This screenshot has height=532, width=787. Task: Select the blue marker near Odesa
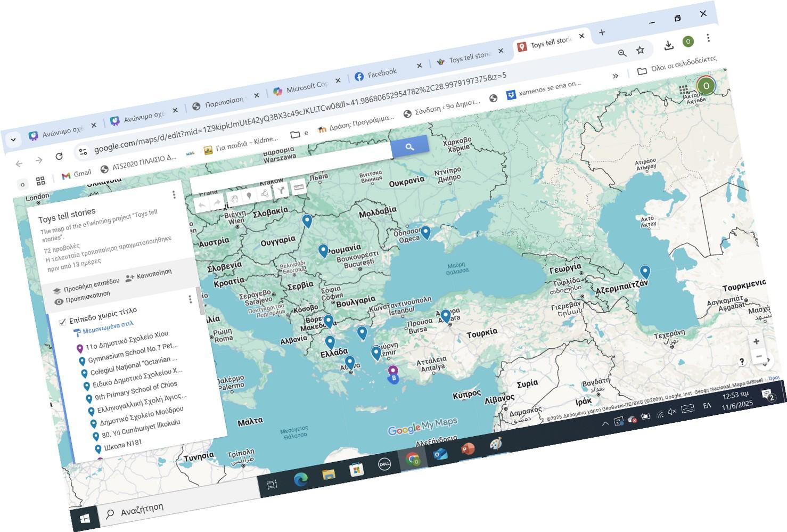pyautogui.click(x=425, y=233)
